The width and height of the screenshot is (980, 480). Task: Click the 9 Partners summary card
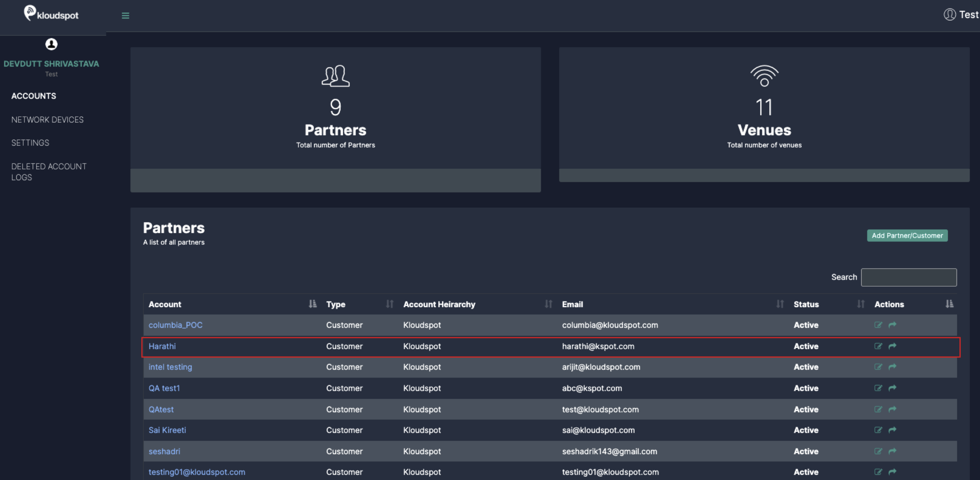[x=336, y=120]
